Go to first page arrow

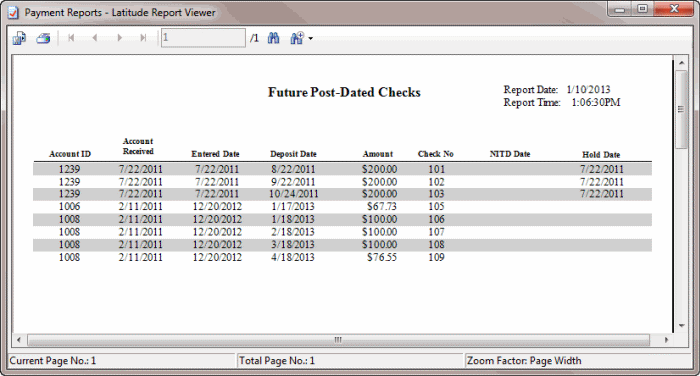tap(71, 38)
